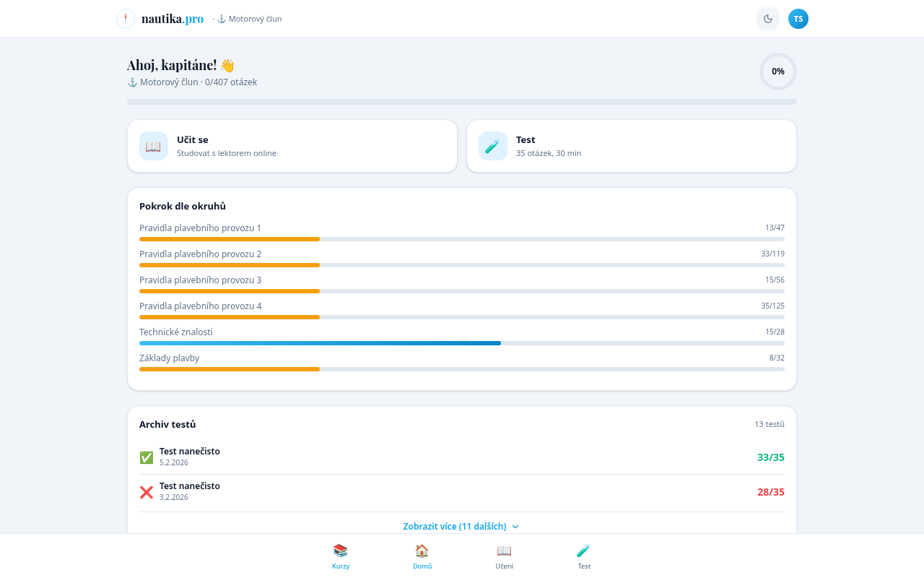The width and height of the screenshot is (924, 578).
Task: Click the red cross test status icon
Action: 147,492
